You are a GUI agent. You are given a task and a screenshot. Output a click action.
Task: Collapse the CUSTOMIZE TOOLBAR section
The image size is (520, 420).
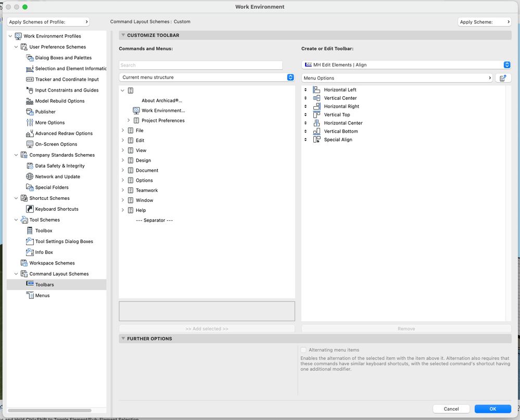pos(123,35)
